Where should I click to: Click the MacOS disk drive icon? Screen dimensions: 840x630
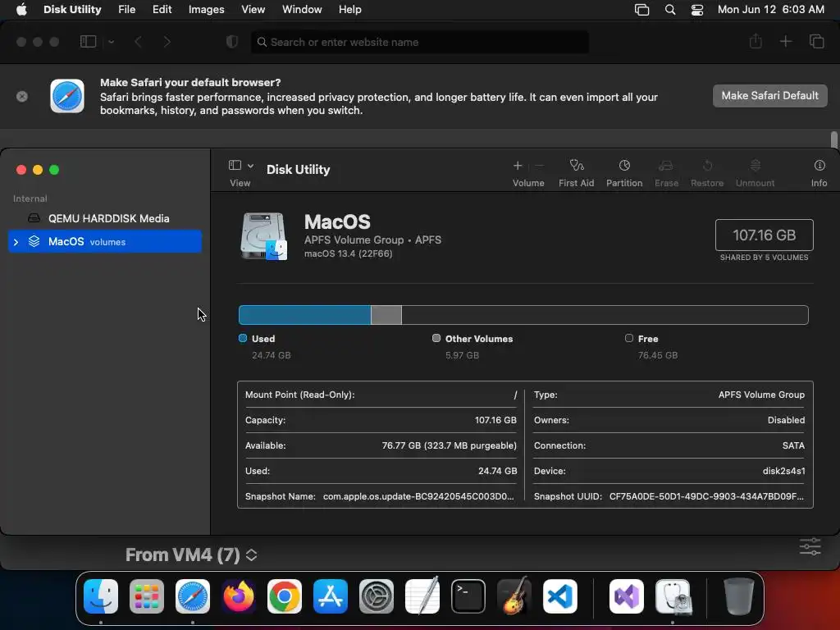(x=263, y=236)
